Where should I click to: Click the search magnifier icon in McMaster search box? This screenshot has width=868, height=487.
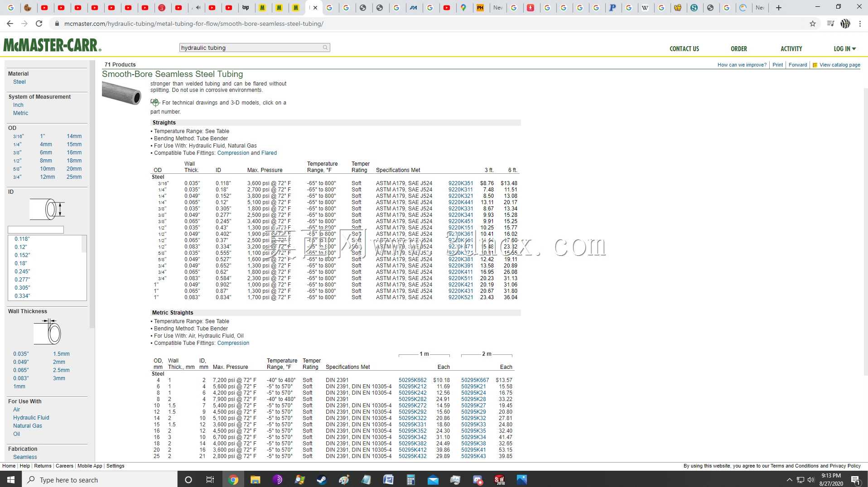325,48
